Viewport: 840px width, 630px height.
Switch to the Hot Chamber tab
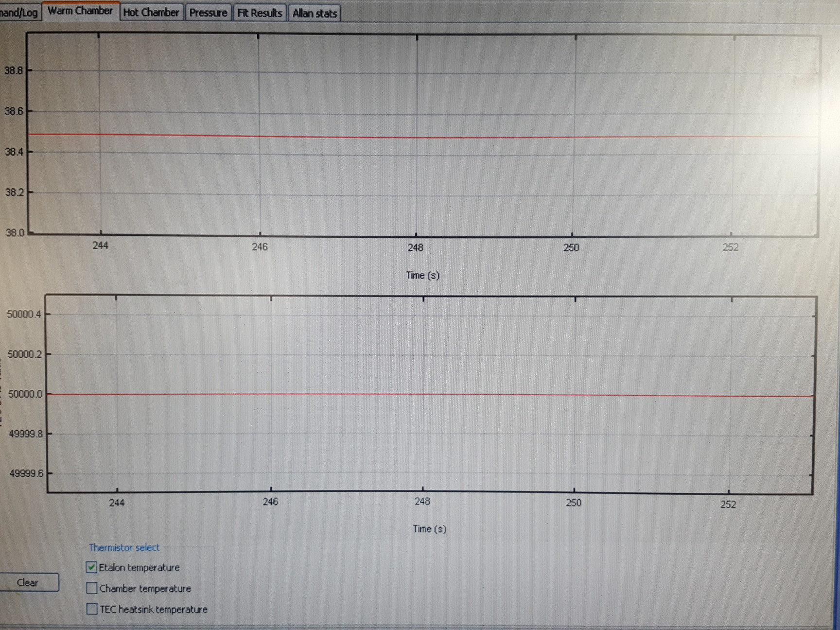tap(151, 13)
